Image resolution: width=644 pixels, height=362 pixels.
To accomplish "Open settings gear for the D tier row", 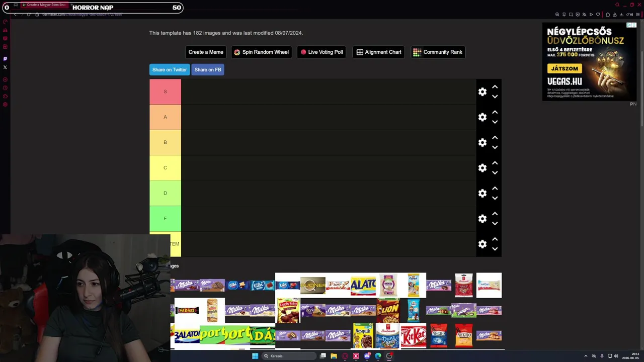I will pos(482,193).
